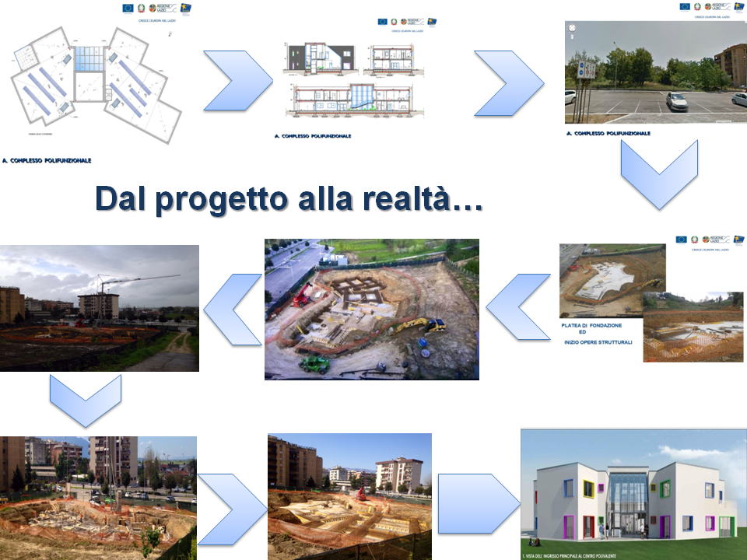
Task: Click 'A. COMPLESSO POLIFUNZIONALE' caption under roof plan
Action: [47, 160]
